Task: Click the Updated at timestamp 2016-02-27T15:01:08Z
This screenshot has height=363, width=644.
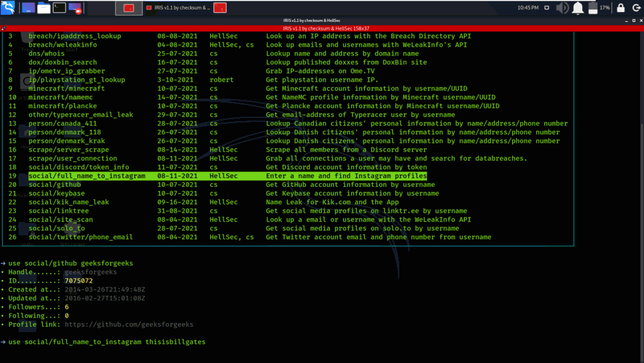Action: (x=105, y=299)
